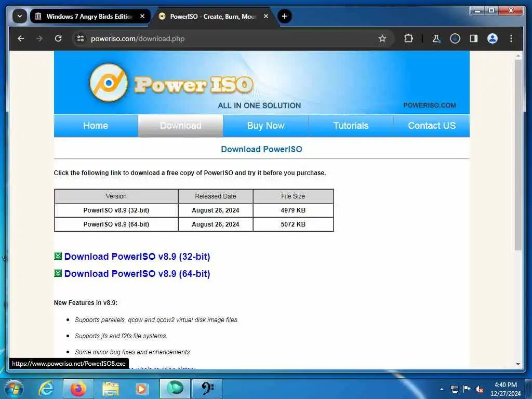The height and width of the screenshot is (399, 532).
Task: Close the Windows 7 Angry Birds Edition tab
Action: [142, 16]
